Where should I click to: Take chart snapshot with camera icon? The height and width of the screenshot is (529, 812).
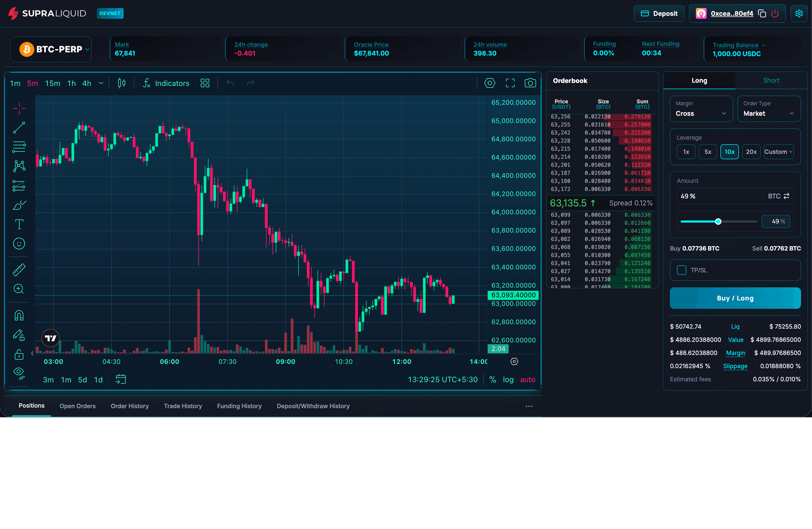(530, 83)
